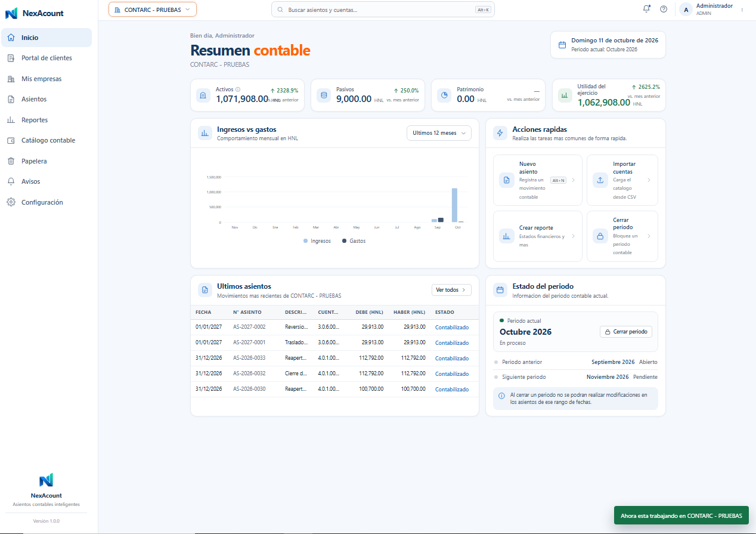756x534 pixels.
Task: Focus the Buscar asientos y cuentas field
Action: pos(383,10)
